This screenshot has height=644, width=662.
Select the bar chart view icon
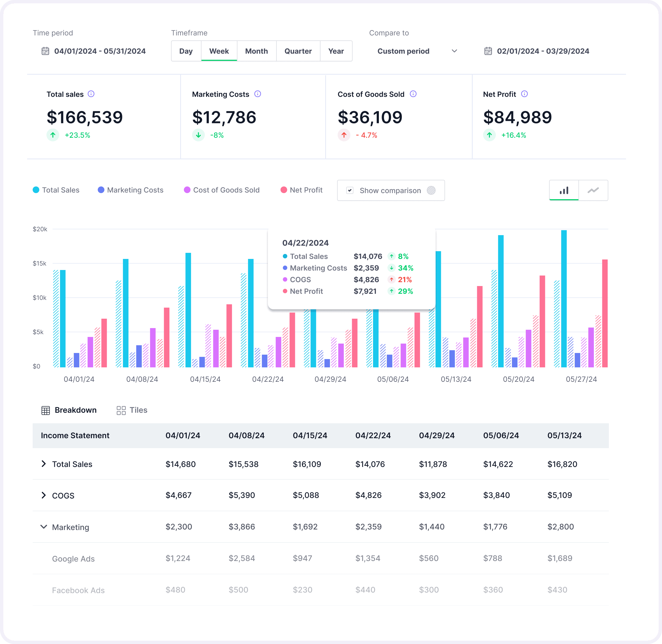point(563,190)
